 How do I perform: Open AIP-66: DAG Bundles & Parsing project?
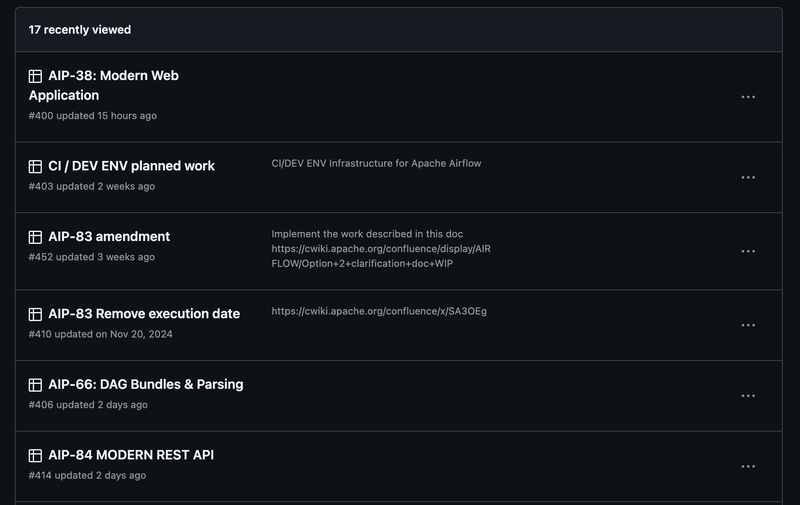(x=145, y=385)
